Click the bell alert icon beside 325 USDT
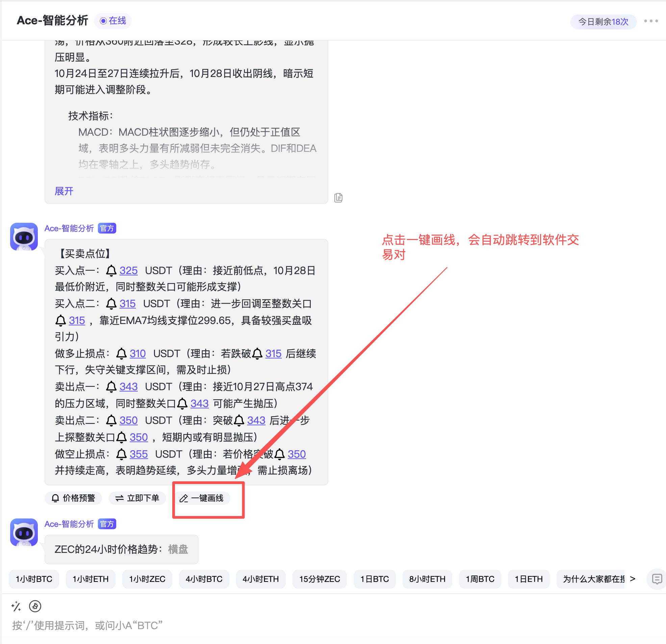 point(111,270)
